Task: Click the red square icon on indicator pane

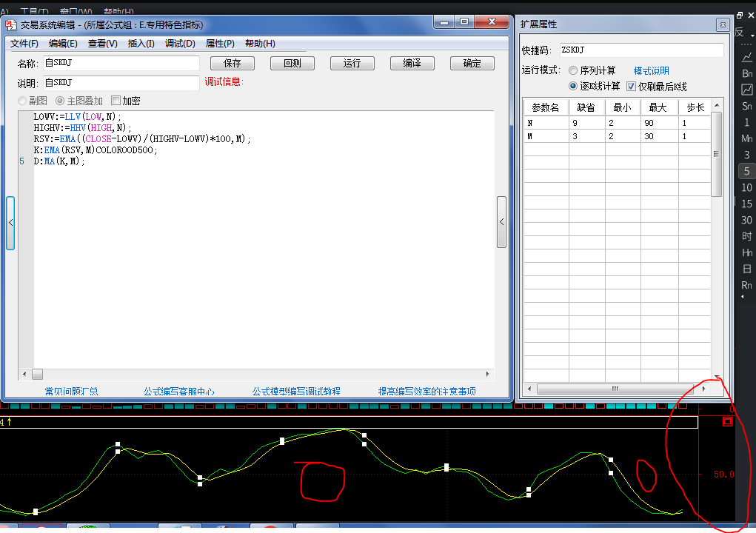Action: pyautogui.click(x=728, y=422)
